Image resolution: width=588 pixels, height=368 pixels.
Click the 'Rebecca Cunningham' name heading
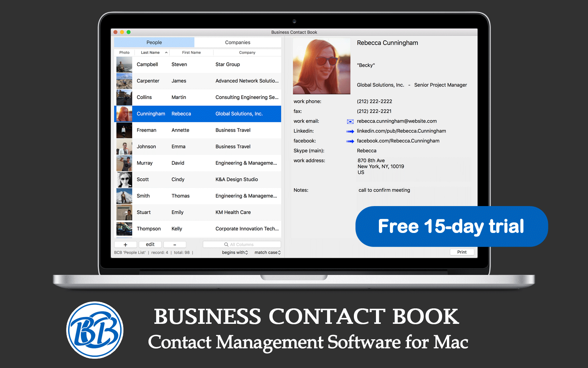(387, 43)
